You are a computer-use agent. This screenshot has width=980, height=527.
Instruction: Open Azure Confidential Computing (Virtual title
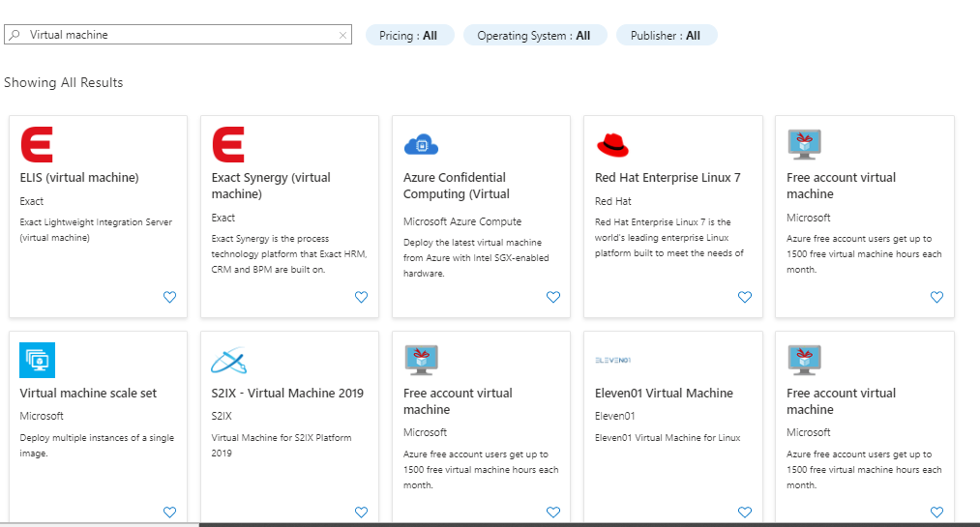pyautogui.click(x=457, y=186)
